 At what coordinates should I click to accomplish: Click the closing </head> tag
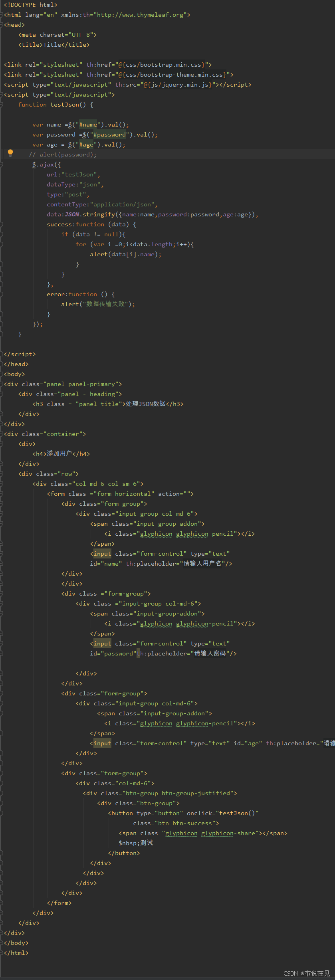[x=16, y=364]
